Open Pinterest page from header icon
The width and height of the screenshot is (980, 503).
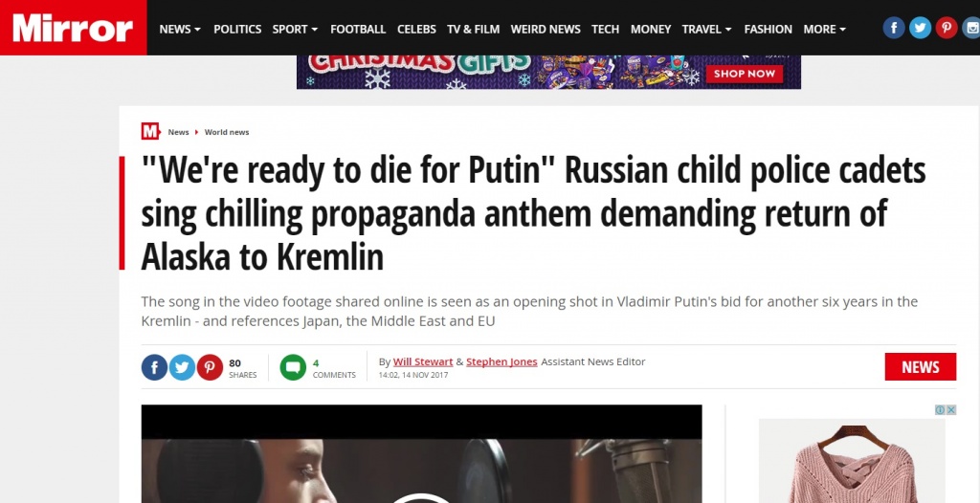947,28
